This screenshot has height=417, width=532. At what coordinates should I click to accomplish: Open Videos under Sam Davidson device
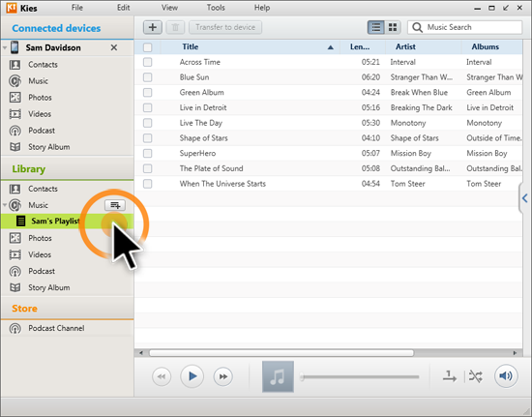[40, 114]
